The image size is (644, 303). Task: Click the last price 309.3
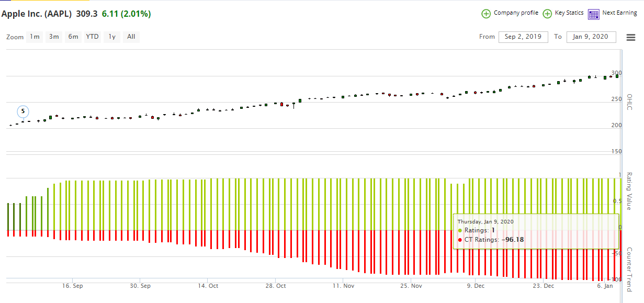coord(88,14)
